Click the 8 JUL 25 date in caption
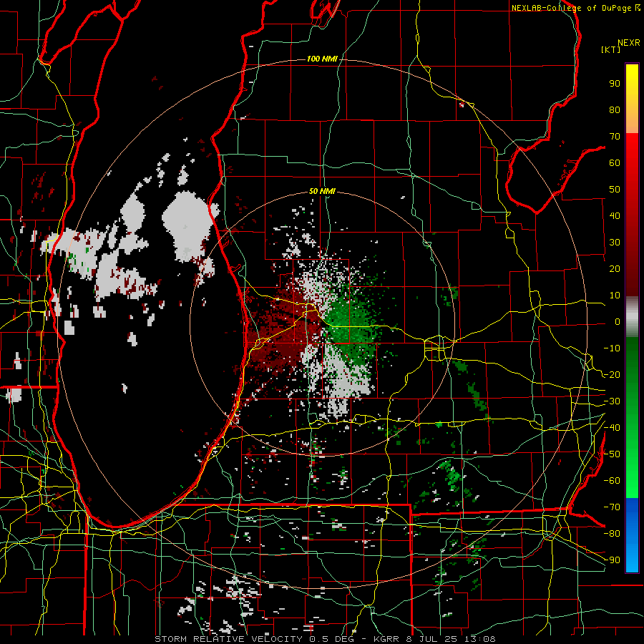 point(432,639)
